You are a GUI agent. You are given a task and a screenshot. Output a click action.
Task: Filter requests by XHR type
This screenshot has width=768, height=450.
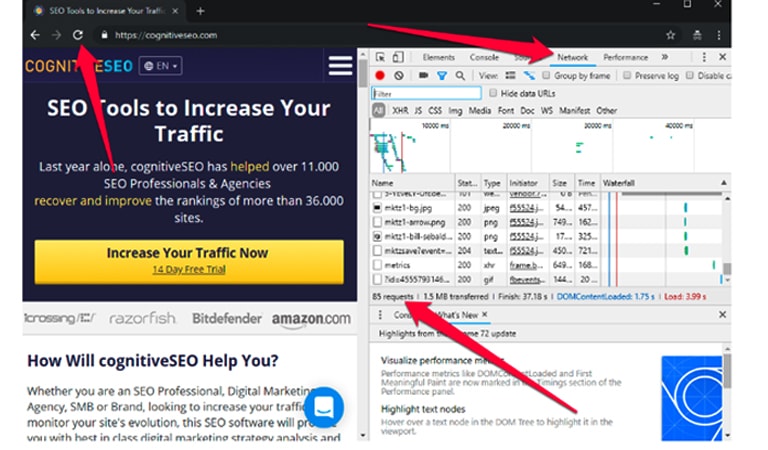(400, 111)
